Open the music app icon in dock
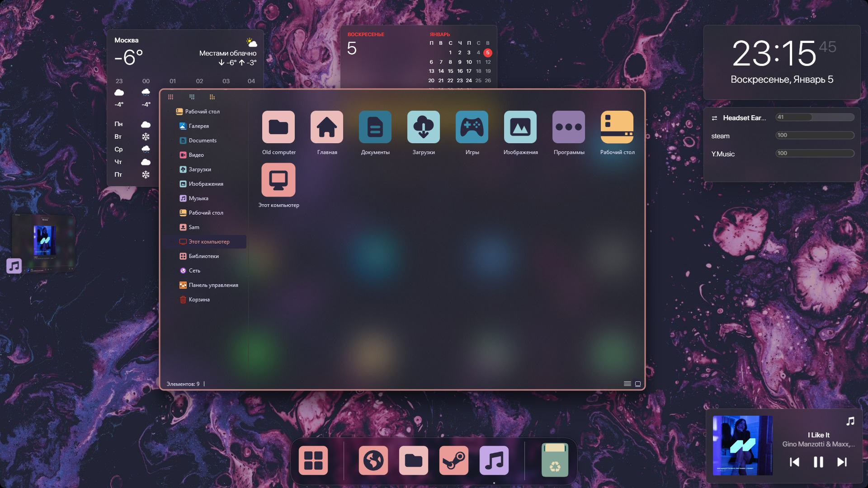This screenshot has height=488, width=868. click(494, 460)
